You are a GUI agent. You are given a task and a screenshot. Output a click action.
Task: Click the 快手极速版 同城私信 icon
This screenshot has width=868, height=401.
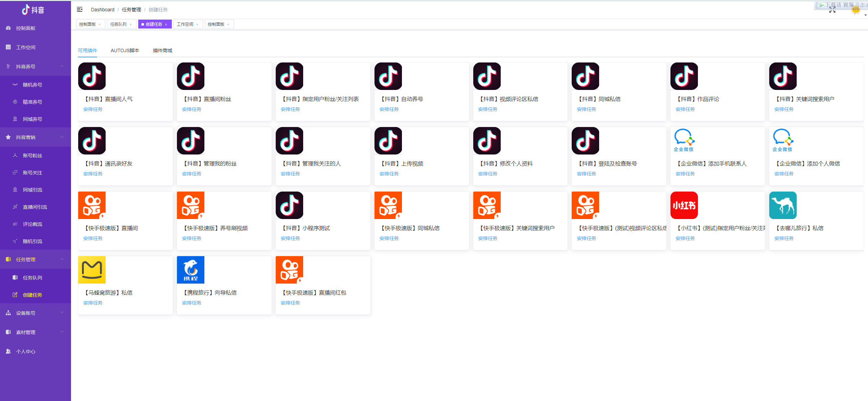click(388, 205)
